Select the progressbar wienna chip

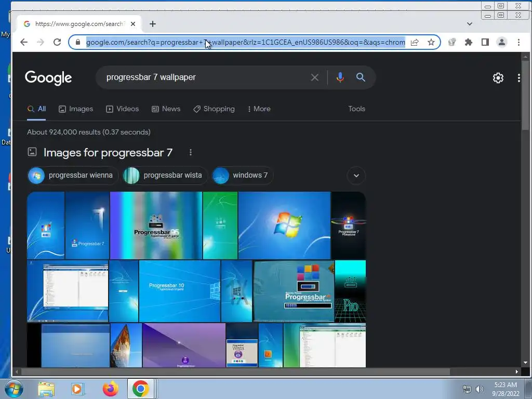[73, 176]
